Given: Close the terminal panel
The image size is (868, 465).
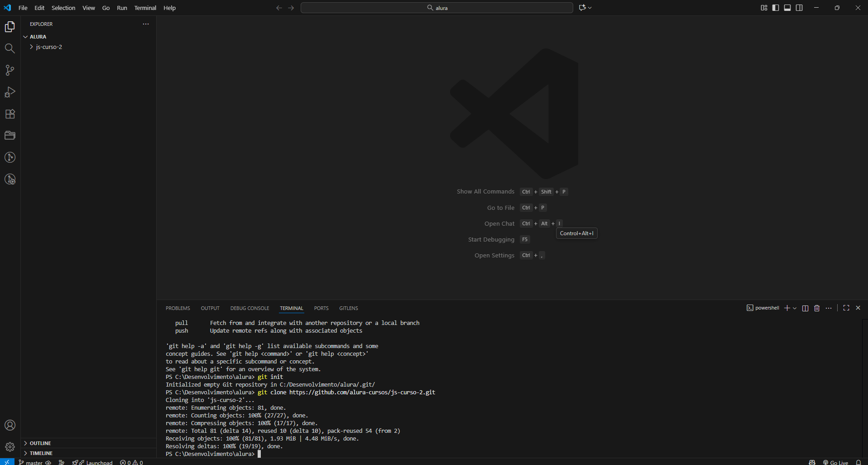Looking at the screenshot, I should pyautogui.click(x=858, y=308).
